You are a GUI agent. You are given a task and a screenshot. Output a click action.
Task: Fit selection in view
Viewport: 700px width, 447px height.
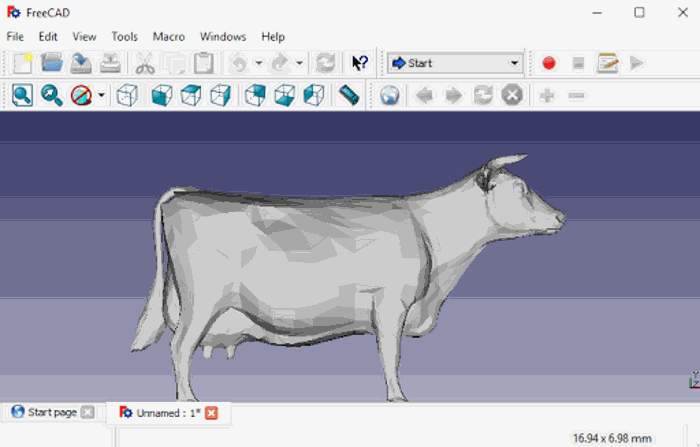52,95
